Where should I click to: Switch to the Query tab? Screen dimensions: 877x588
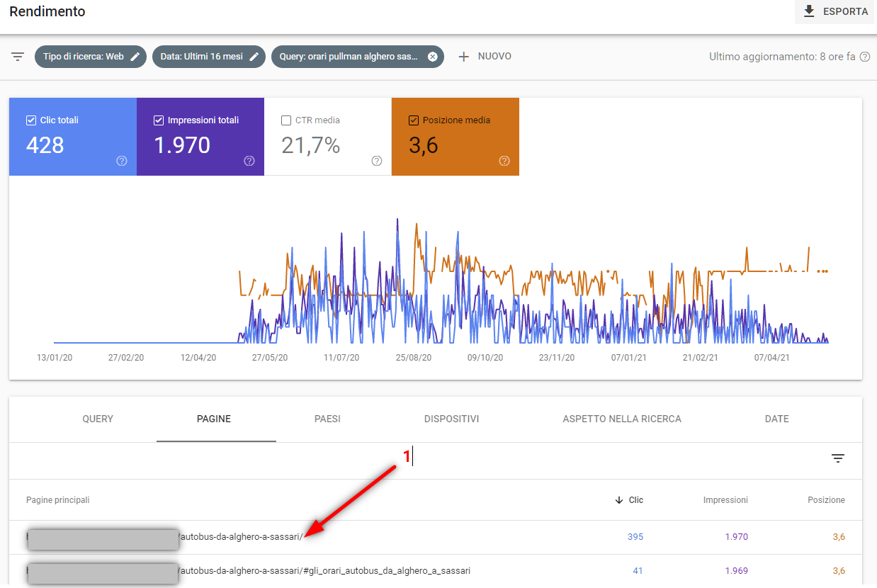click(x=98, y=419)
